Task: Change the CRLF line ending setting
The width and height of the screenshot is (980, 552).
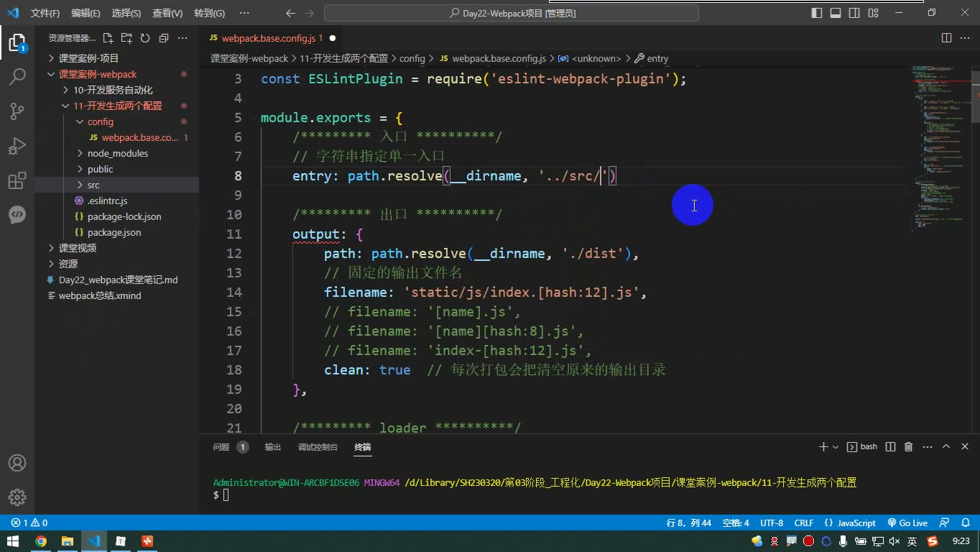Action: tap(803, 523)
